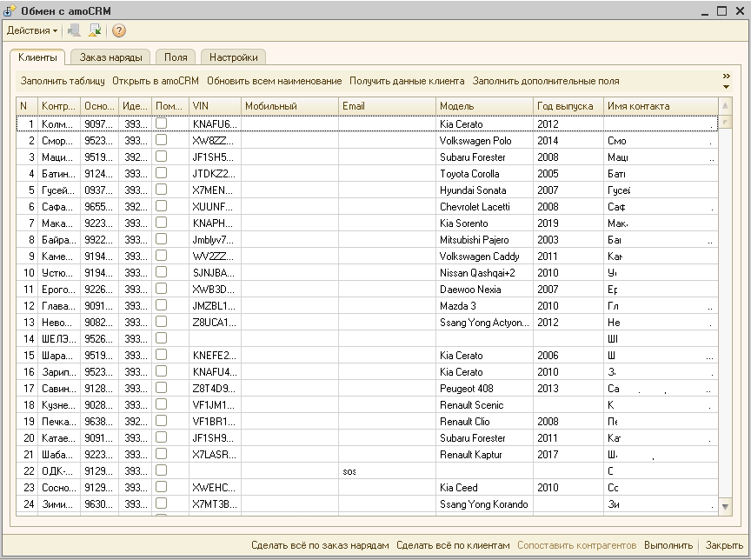This screenshot has height=560, width=751.
Task: Click Сделать всё по клиентам
Action: (x=453, y=545)
